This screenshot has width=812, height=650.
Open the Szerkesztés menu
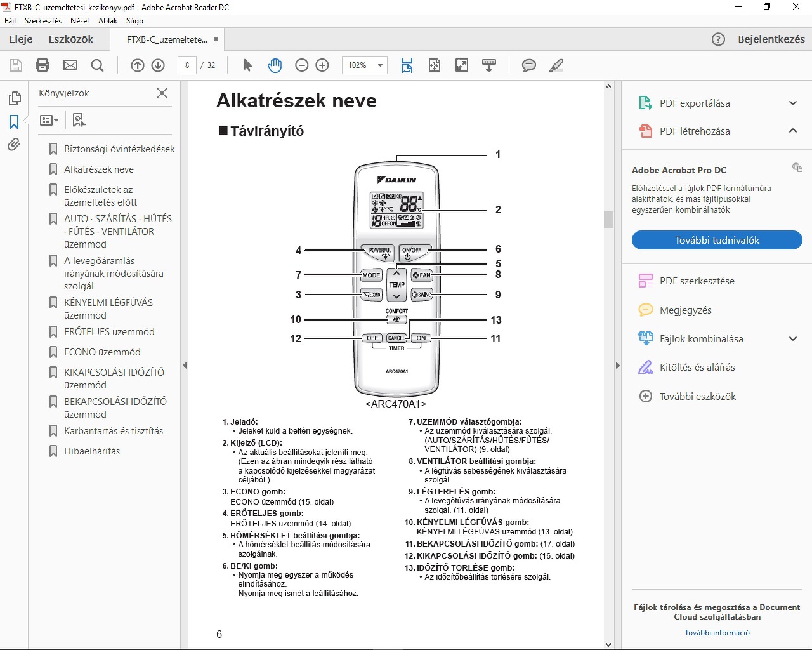pos(43,21)
